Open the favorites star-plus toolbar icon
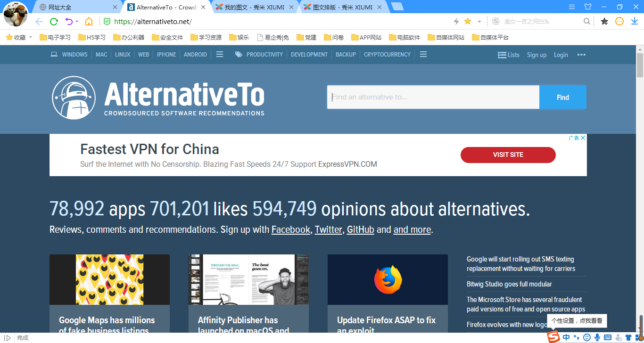644x343 pixels. click(x=604, y=21)
